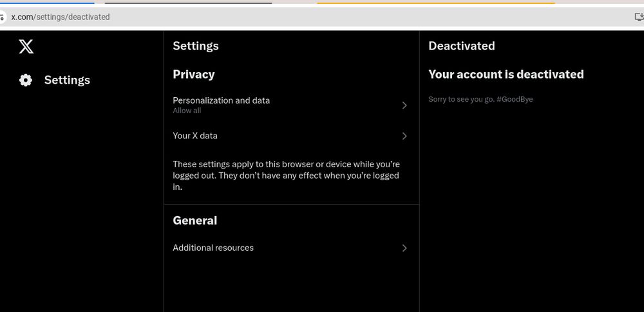The width and height of the screenshot is (644, 312).
Task: Open Personalization and data settings
Action: tap(291, 105)
